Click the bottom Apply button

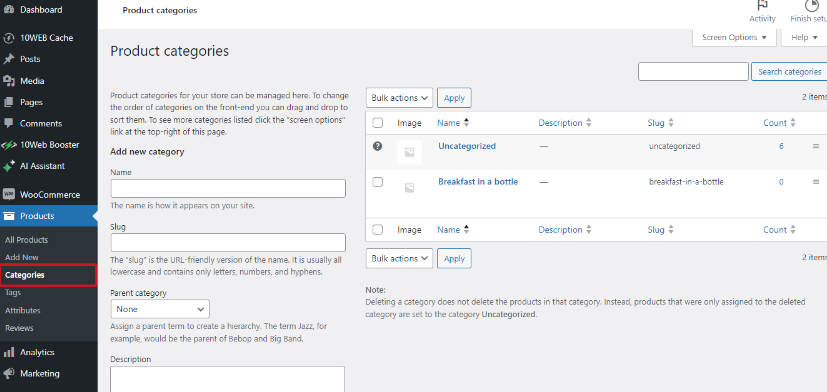click(454, 259)
